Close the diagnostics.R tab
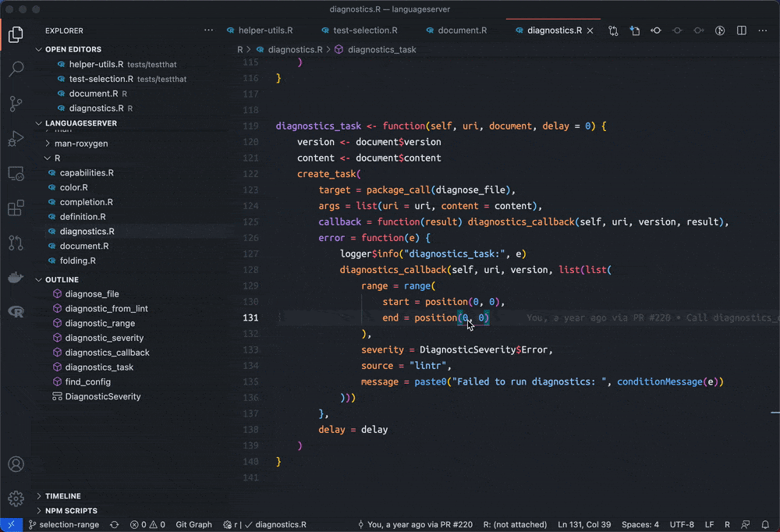The image size is (780, 532). pyautogui.click(x=590, y=30)
